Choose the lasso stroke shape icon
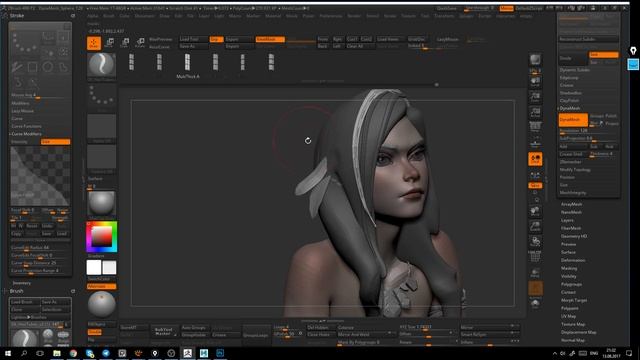This screenshot has height=360, width=640. (x=63, y=67)
